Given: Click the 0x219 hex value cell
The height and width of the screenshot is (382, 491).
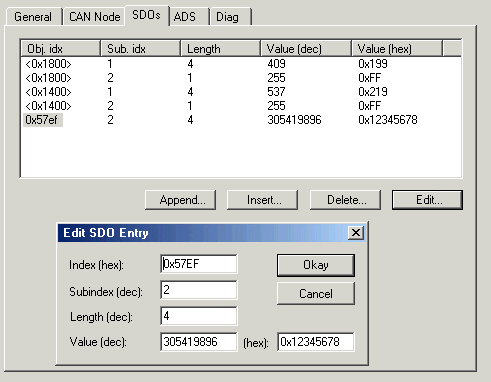Looking at the screenshot, I should click(373, 92).
